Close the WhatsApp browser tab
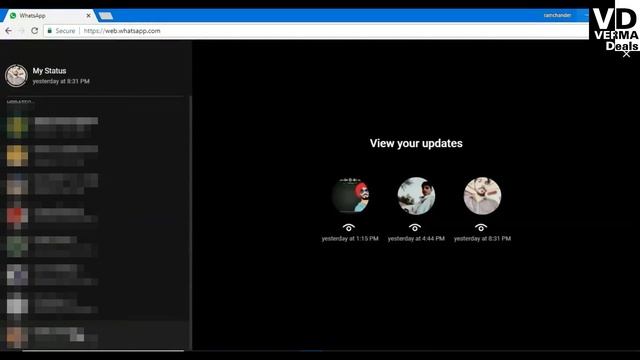 coord(89,16)
